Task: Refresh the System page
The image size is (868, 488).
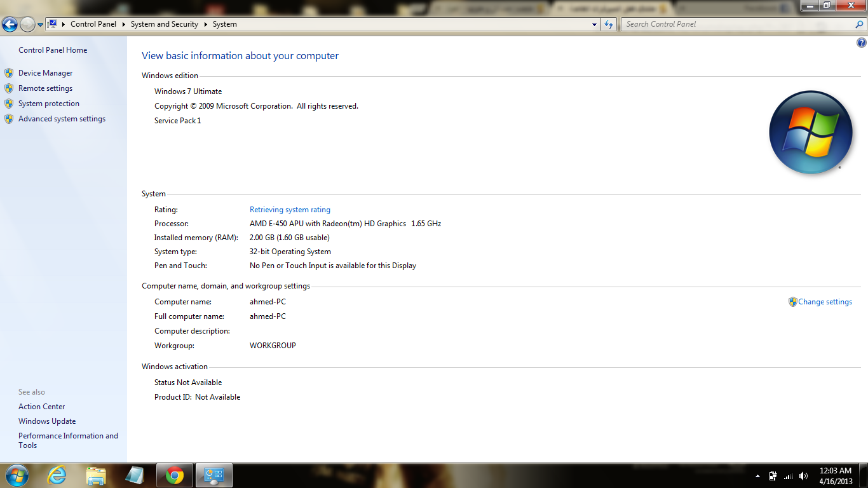Action: tap(609, 24)
